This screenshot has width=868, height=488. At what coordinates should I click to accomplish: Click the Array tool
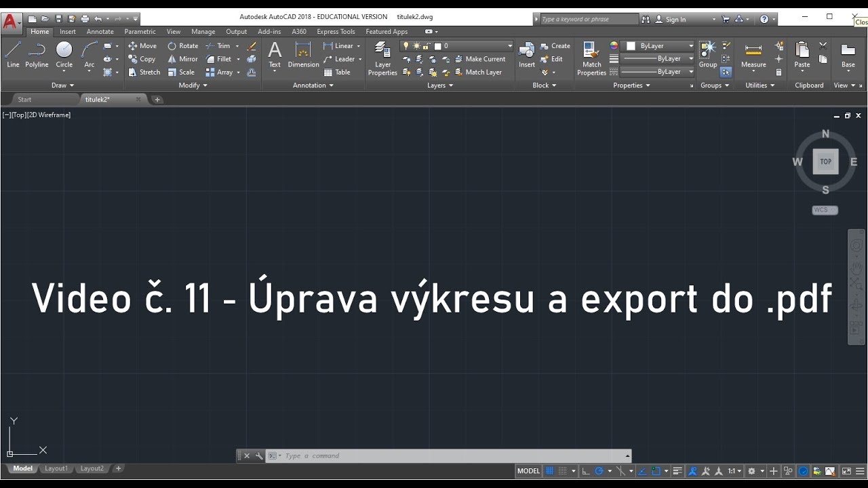coord(220,72)
